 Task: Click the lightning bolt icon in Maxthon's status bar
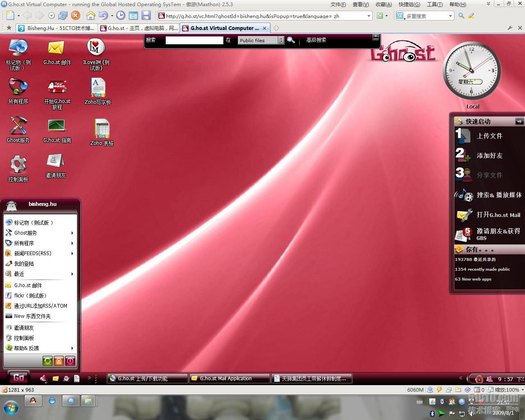click(x=439, y=390)
